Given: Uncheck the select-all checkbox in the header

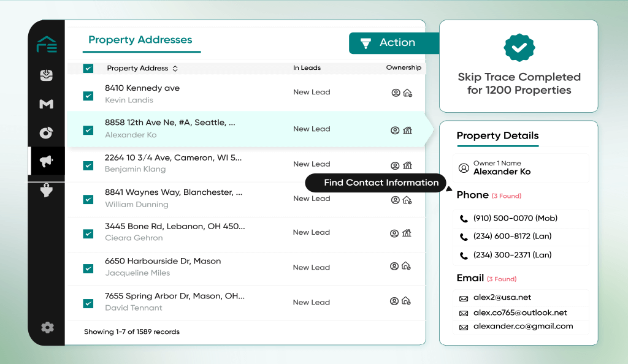Looking at the screenshot, I should (x=87, y=68).
